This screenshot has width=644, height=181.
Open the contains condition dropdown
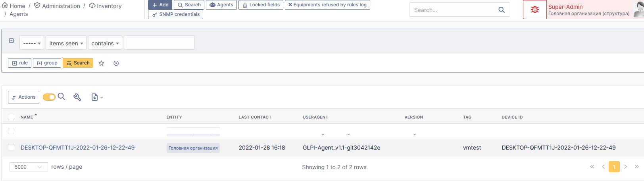tap(105, 43)
